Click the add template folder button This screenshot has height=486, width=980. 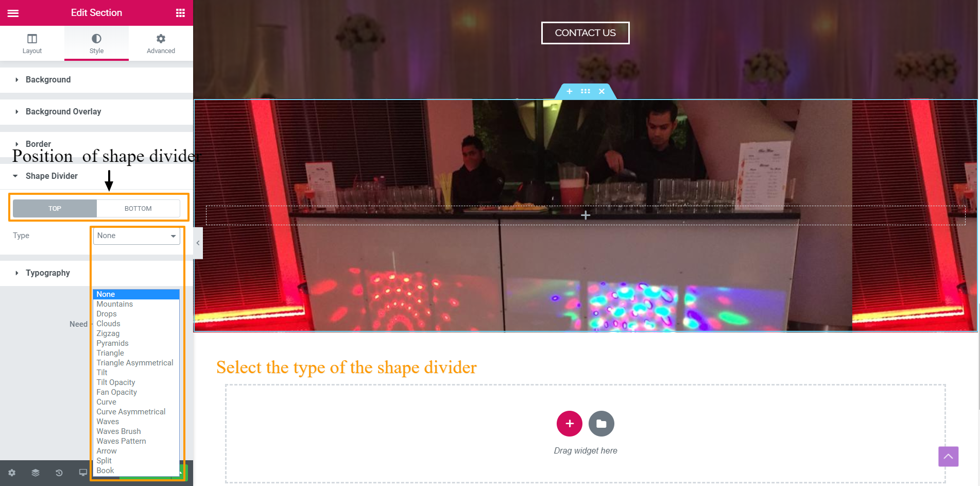(x=601, y=424)
